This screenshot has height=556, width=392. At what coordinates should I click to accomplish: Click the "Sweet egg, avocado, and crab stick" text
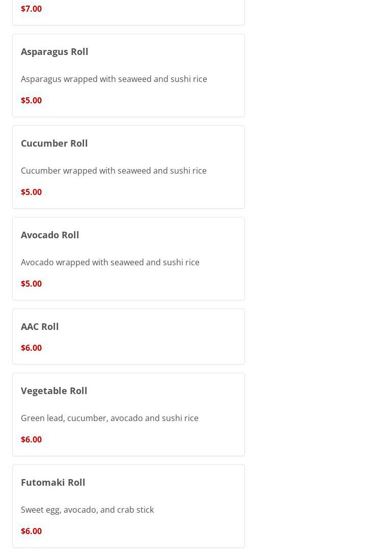(x=87, y=510)
